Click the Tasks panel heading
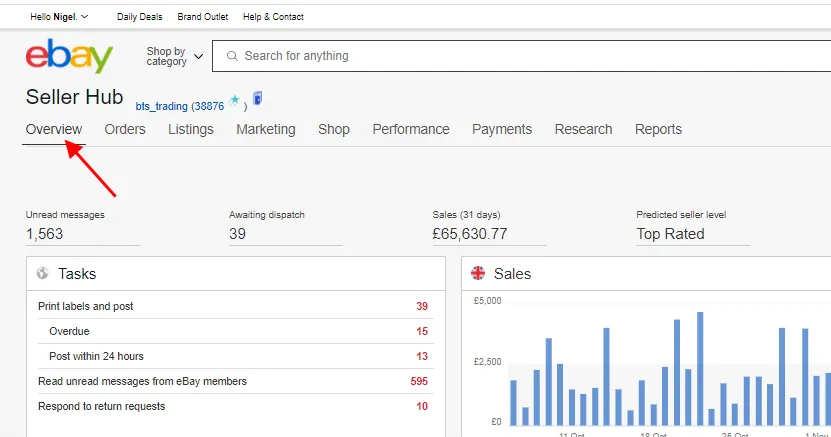 click(x=77, y=273)
